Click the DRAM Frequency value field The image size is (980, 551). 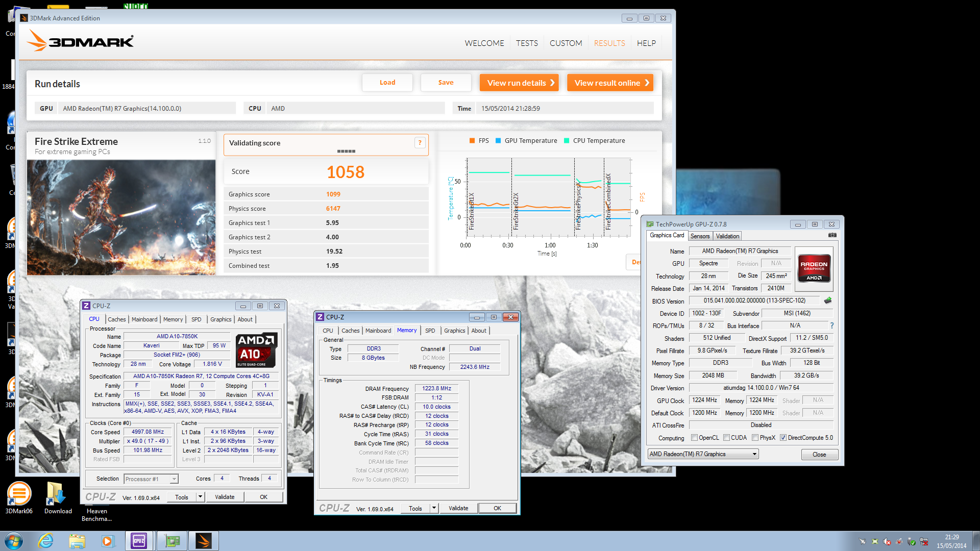436,389
